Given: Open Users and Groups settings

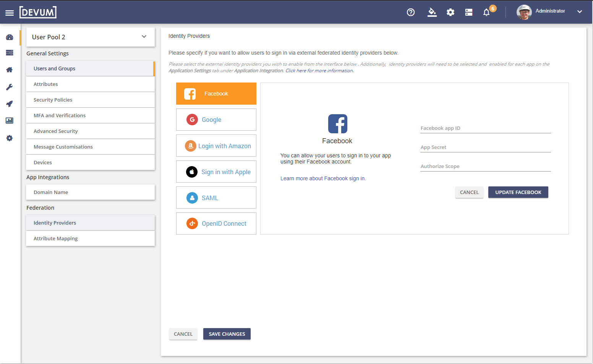Looking at the screenshot, I should coord(91,69).
